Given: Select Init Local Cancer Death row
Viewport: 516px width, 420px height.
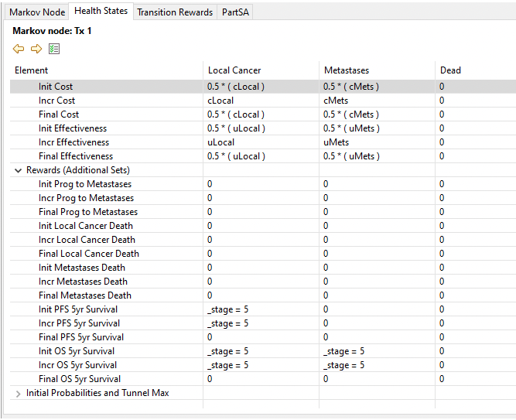Looking at the screenshot, I should click(263, 226).
